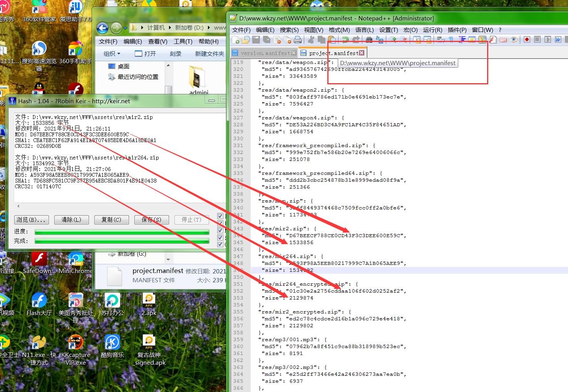This screenshot has height=392, width=568.
Task: Click the New file icon in Notepad++ toolbar
Action: [236, 40]
